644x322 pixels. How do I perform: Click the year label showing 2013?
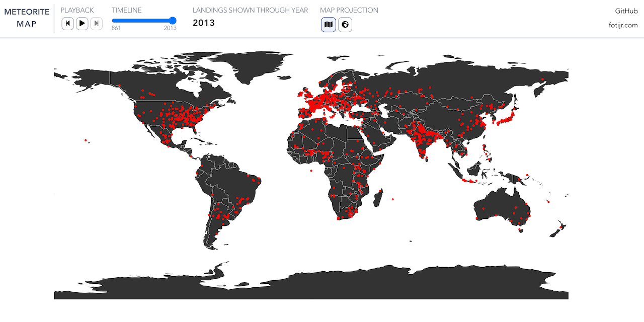pos(203,23)
